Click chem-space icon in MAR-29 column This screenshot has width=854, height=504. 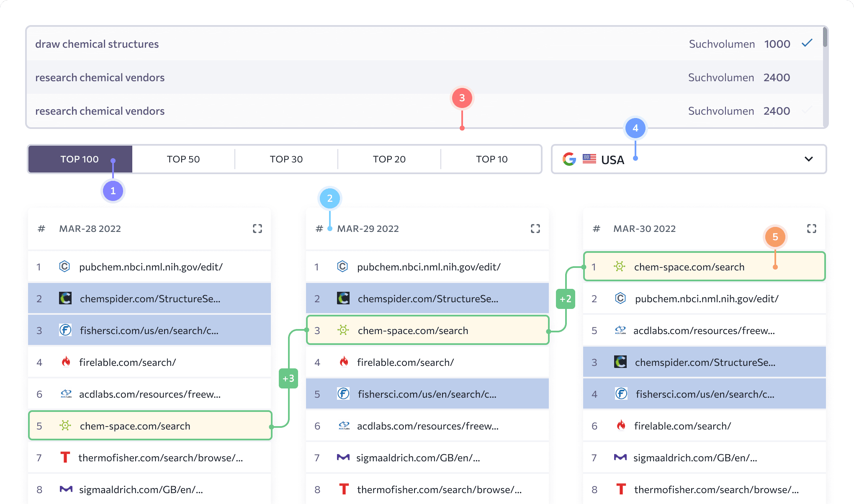[x=343, y=330]
